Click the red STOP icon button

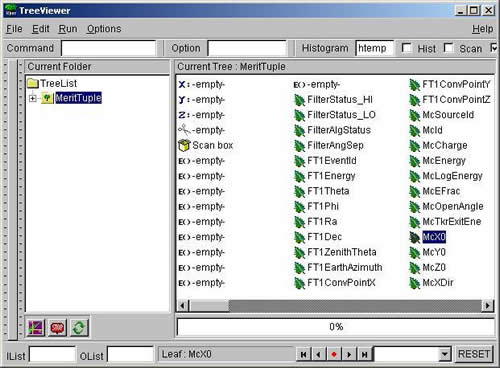[x=57, y=328]
